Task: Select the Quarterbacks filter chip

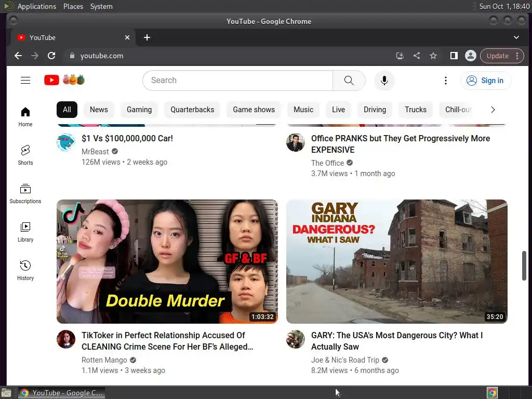Action: (192, 110)
